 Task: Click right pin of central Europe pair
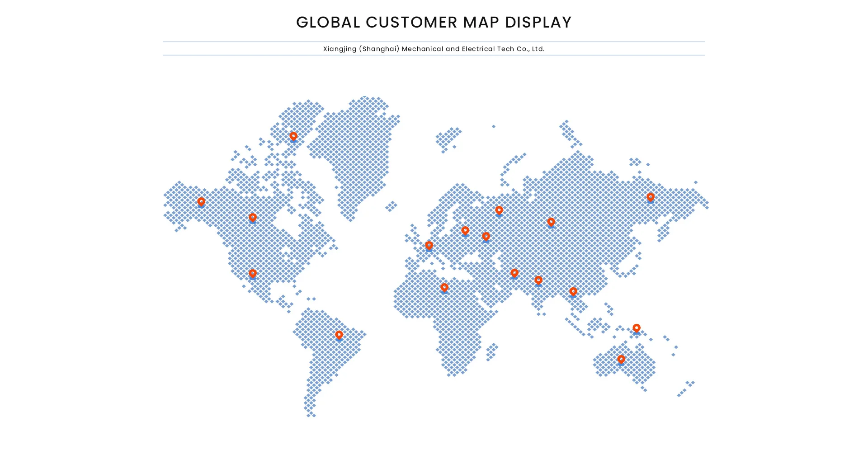[486, 237]
